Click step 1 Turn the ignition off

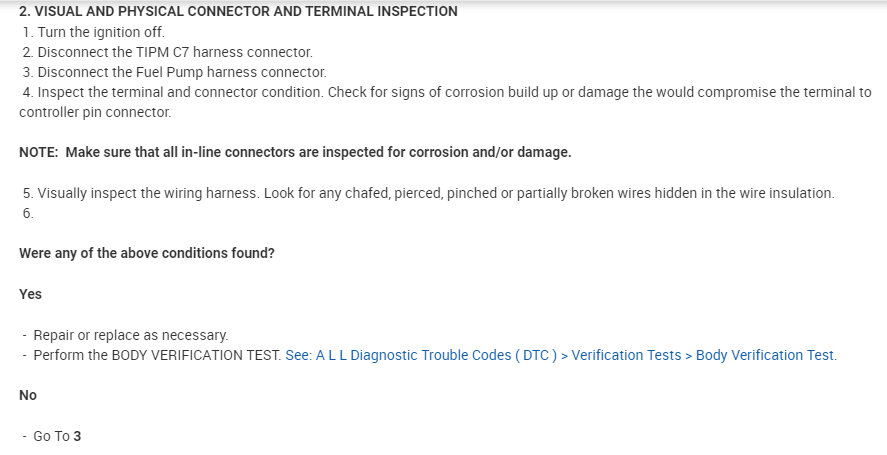pos(93,32)
